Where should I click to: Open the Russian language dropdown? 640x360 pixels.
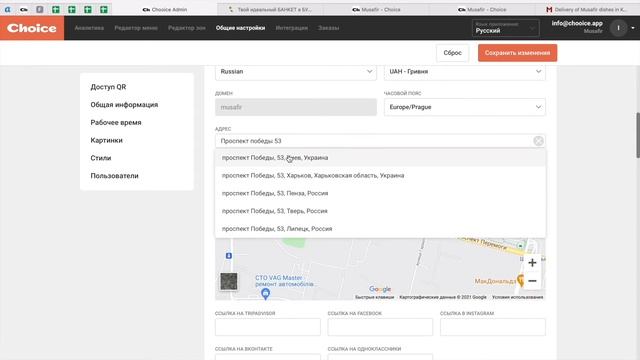[296, 71]
